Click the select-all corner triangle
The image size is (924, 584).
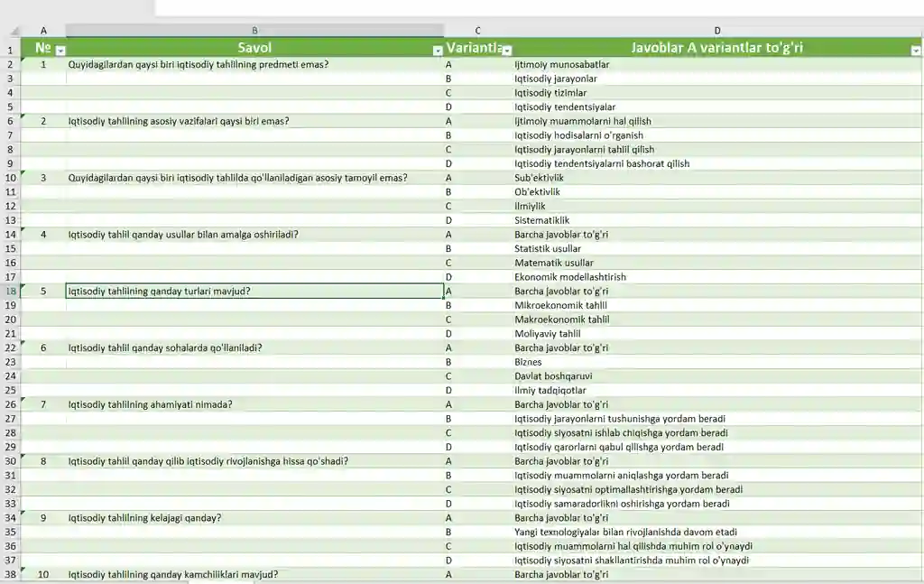pos(14,31)
